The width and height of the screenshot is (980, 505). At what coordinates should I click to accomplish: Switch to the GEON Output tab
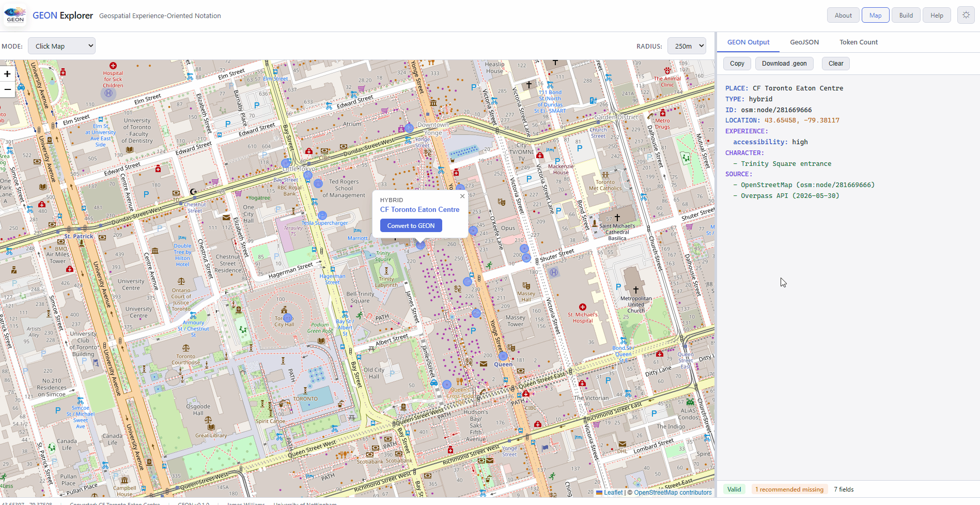(x=748, y=42)
